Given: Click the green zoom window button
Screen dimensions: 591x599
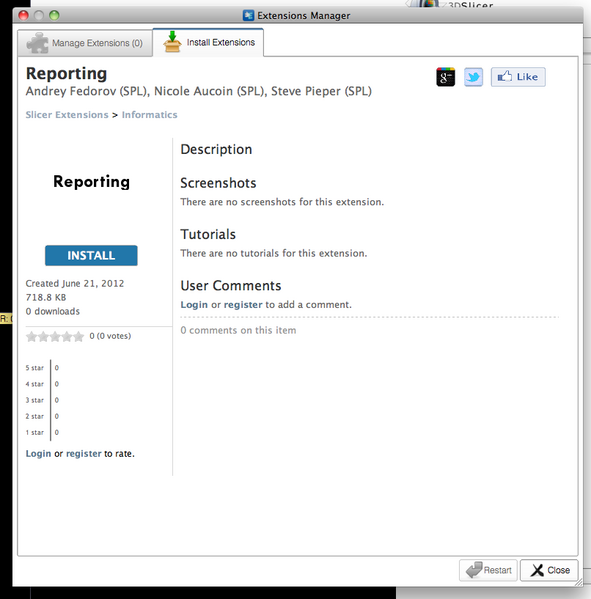Looking at the screenshot, I should (54, 15).
